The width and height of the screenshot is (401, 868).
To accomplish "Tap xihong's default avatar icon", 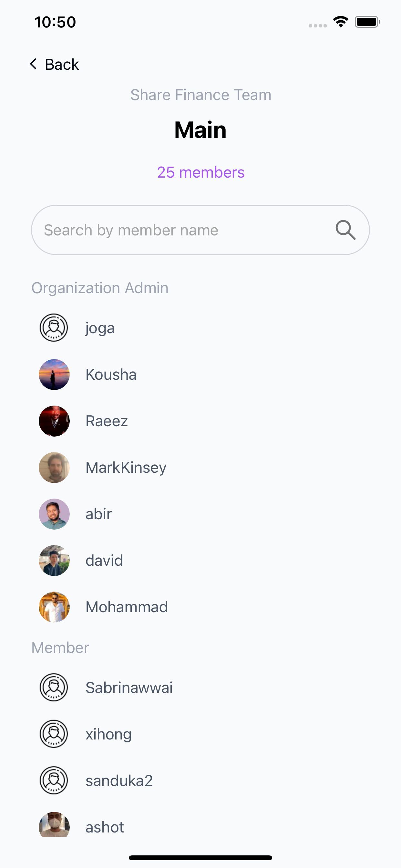I will point(54,734).
